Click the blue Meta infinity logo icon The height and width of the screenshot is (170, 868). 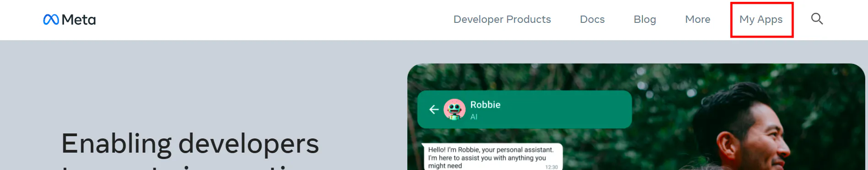(51, 20)
